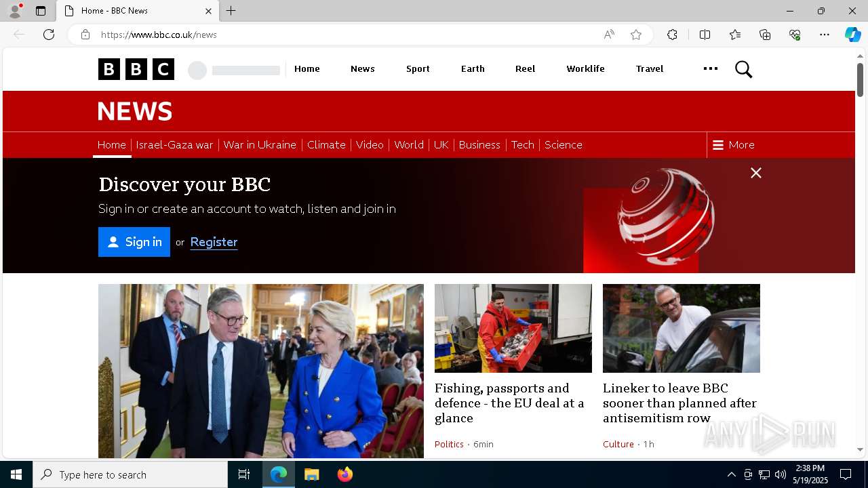
Task: Open network settings tray icon
Action: click(x=764, y=474)
